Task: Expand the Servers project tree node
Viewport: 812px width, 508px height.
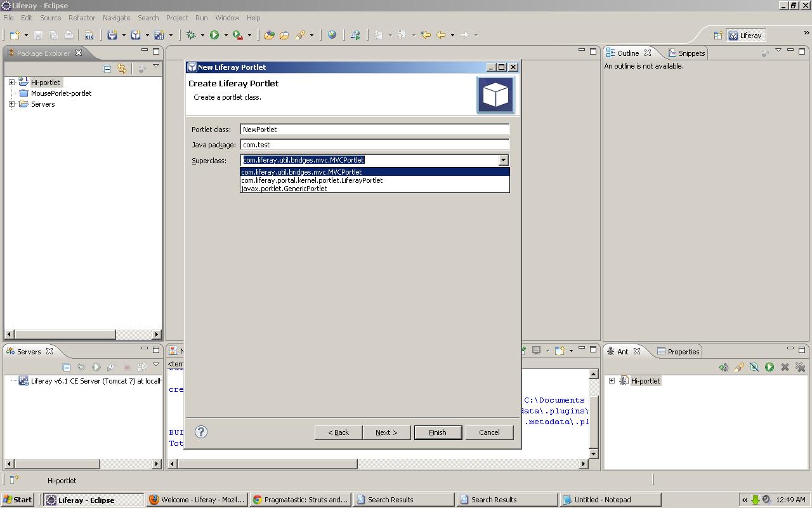Action: [11, 104]
